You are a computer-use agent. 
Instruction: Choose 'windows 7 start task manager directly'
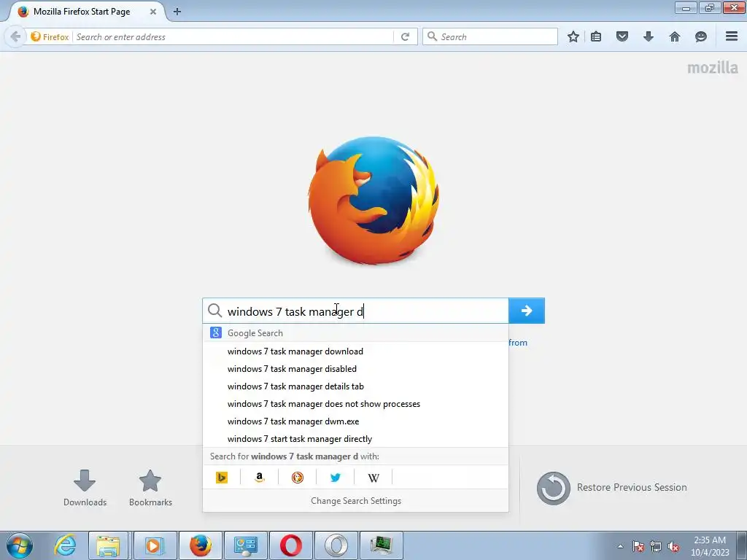click(355, 439)
